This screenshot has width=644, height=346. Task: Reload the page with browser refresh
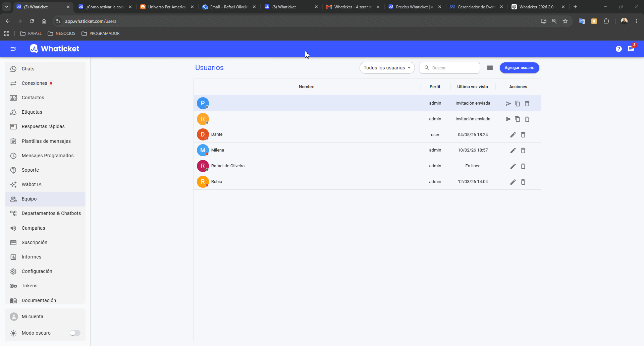pyautogui.click(x=32, y=21)
